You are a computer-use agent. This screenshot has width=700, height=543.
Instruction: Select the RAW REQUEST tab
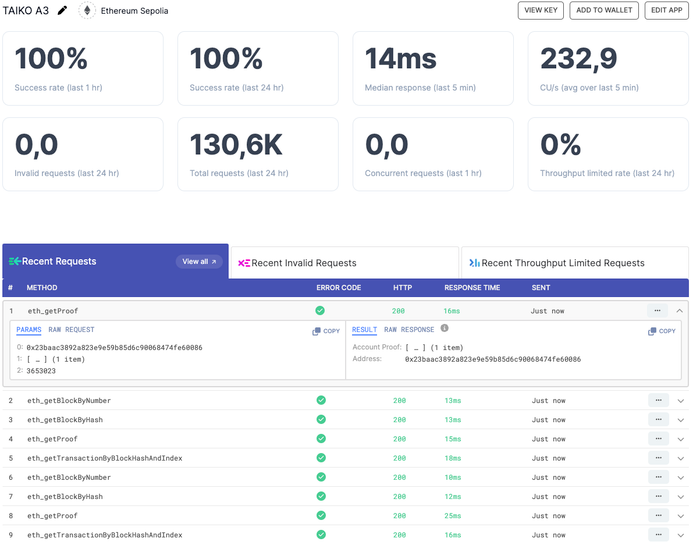pos(71,330)
